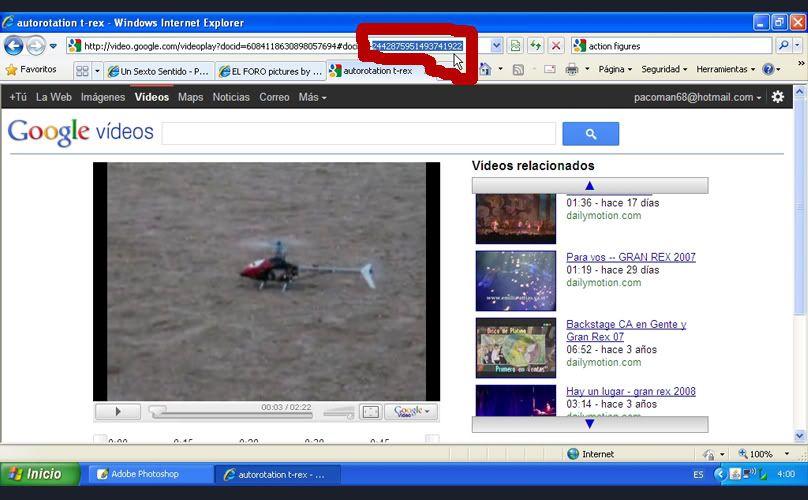Screen dimensions: 808x500
Task: Click the toolbar search magnifier button
Action: (783, 46)
